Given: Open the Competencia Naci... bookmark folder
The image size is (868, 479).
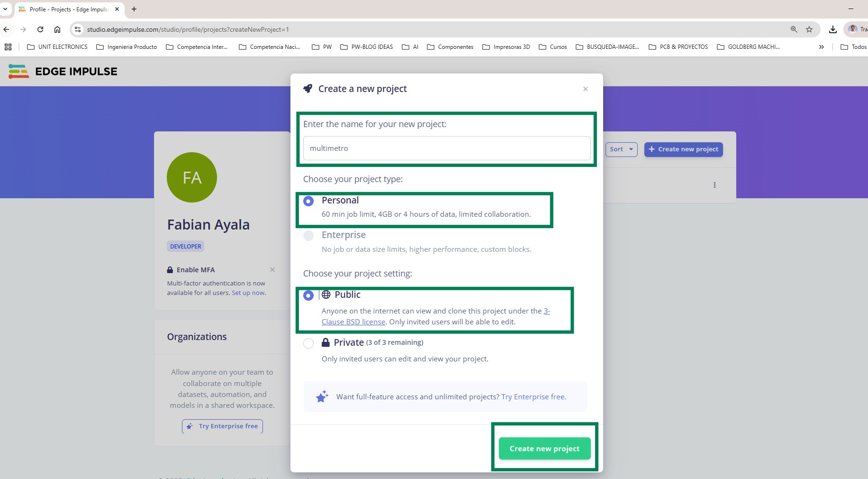Looking at the screenshot, I should [x=270, y=47].
